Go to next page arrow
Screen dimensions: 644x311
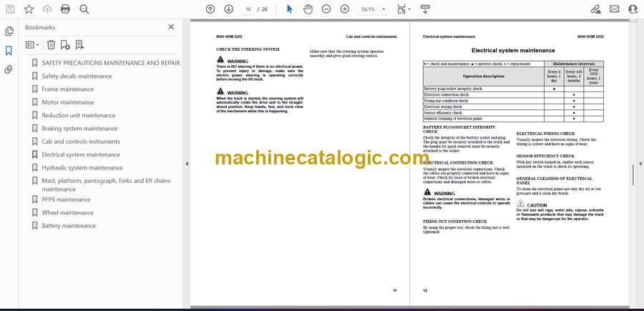(229, 9)
